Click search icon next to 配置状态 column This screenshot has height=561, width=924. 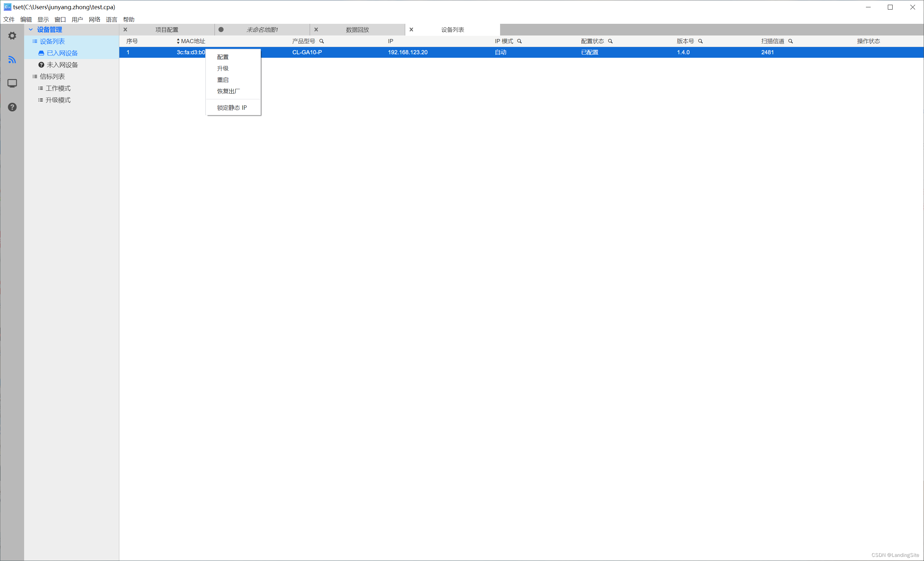[x=610, y=41]
